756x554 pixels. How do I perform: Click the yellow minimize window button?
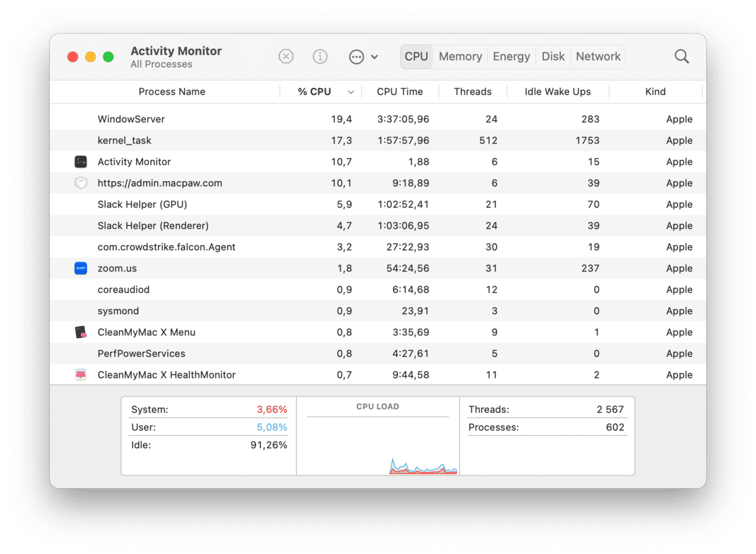point(90,57)
